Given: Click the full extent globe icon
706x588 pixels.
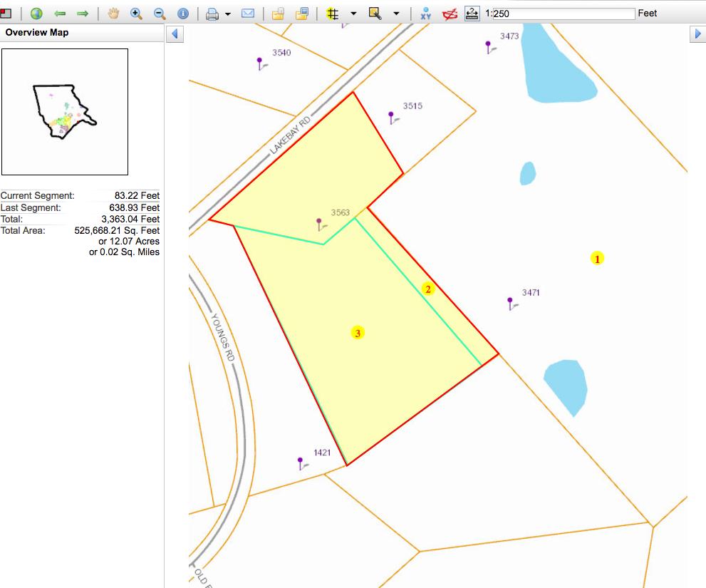Looking at the screenshot, I should (x=36, y=14).
